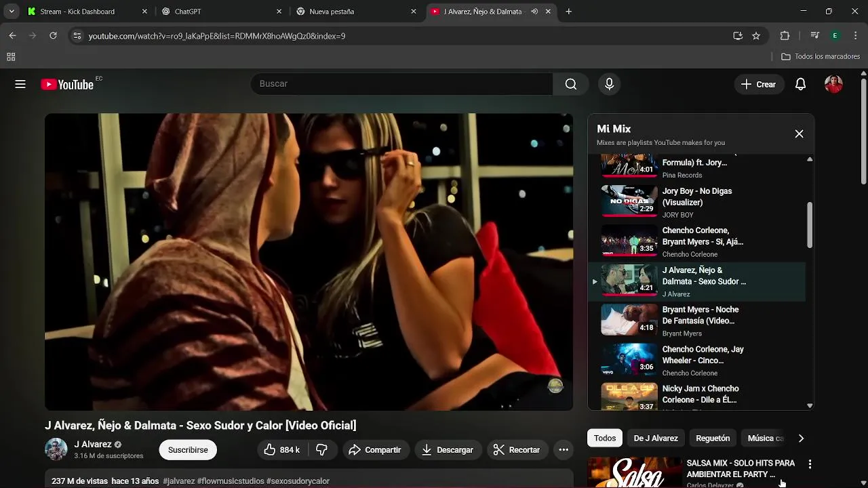Open Todos los marcadores folder
The image size is (868, 488).
pyautogui.click(x=821, y=57)
